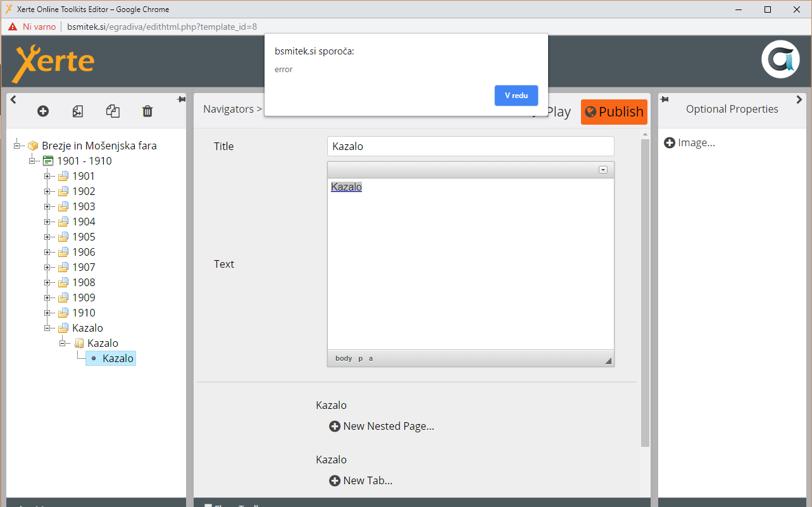This screenshot has height=507, width=812.
Task: Collapse the Brezje in Mošenjska fara root
Action: 16,146
